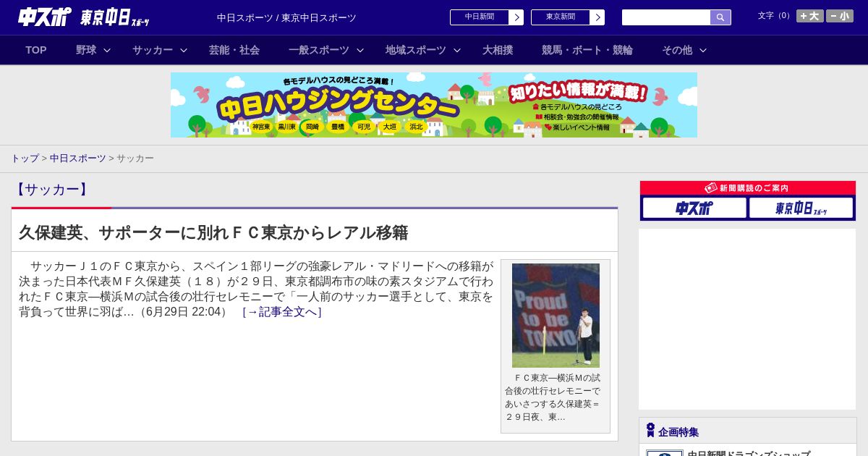
Task: Click the 中日ハウジングセンター banner ad
Action: pos(434,105)
